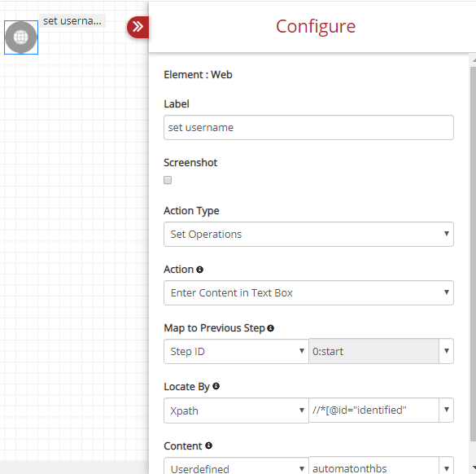The height and width of the screenshot is (474, 476).
Task: Select the Web globe node on canvas
Action: (x=21, y=37)
